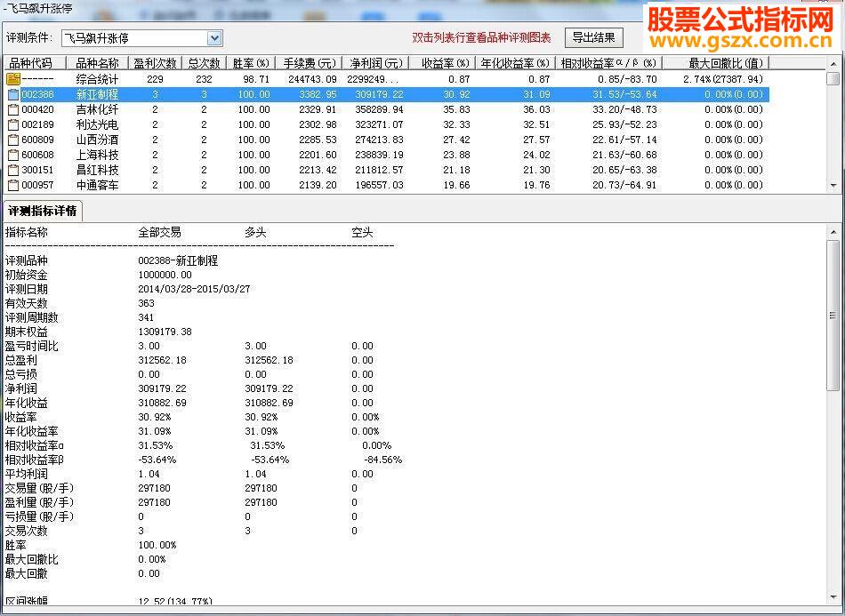Click the 33.20/-48.73 relative return cell
Image resolution: width=845 pixels, height=616 pixels.
point(624,110)
